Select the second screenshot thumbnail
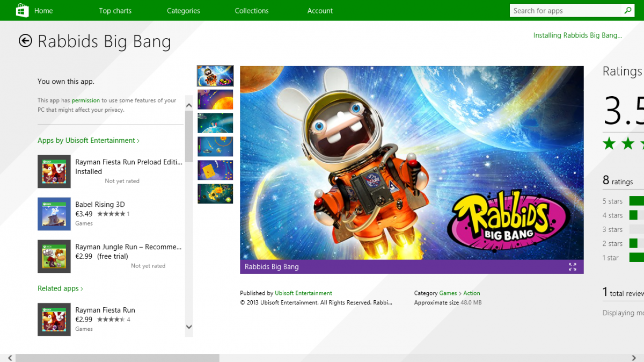Screen dimensions: 644x362 point(215,99)
